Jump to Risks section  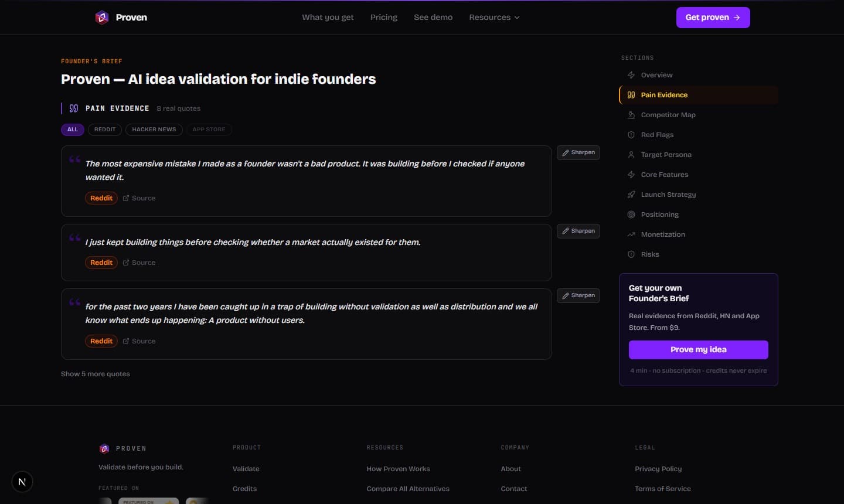coord(699,254)
